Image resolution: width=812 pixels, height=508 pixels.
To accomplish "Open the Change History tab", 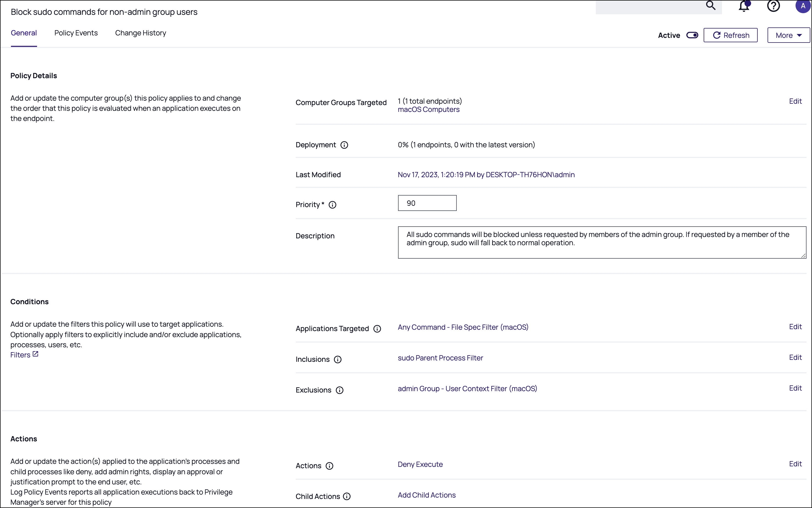I will [x=140, y=33].
